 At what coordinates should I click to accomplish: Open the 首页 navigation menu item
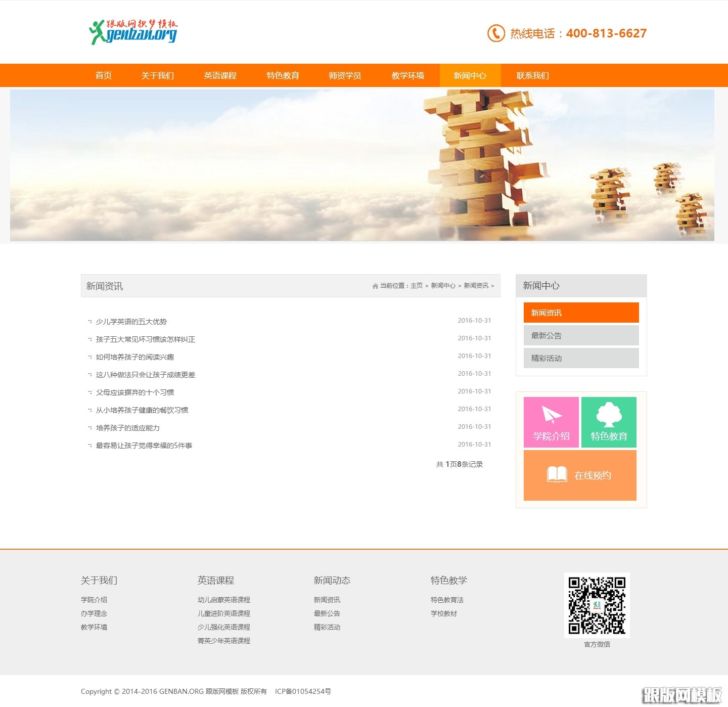pos(104,75)
